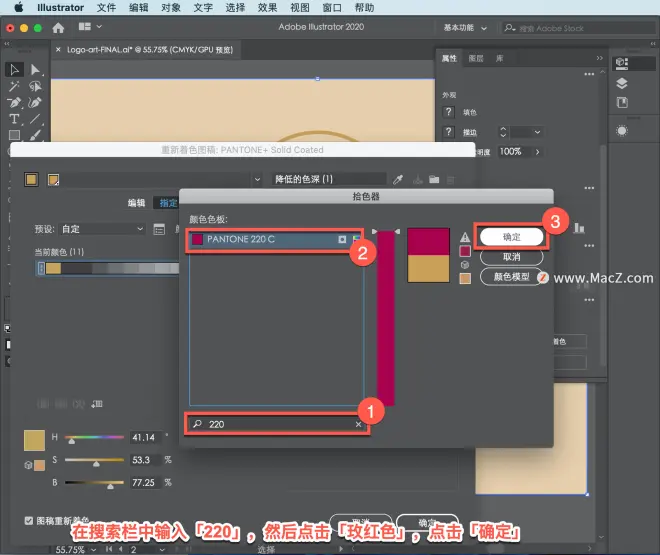Open the Artboards panel icon in dock
This screenshot has width=660, height=555.
click(622, 103)
